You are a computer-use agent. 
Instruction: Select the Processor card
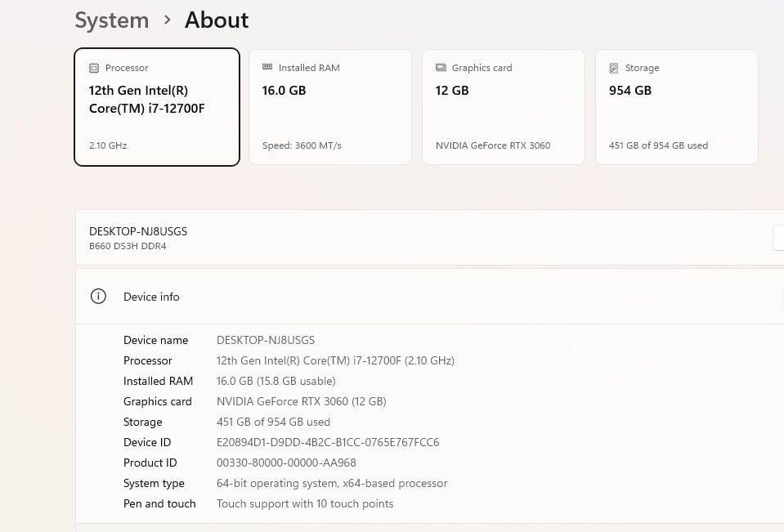click(x=157, y=107)
